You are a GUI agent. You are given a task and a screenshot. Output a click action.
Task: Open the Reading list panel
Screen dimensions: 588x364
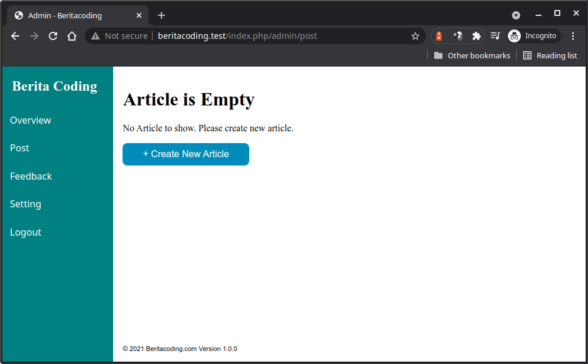(550, 55)
